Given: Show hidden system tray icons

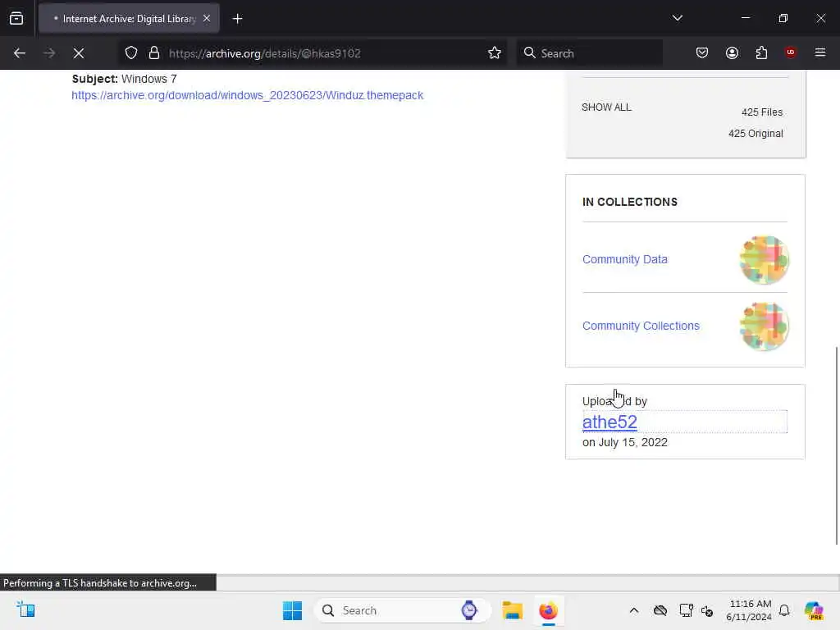Looking at the screenshot, I should click(634, 610).
